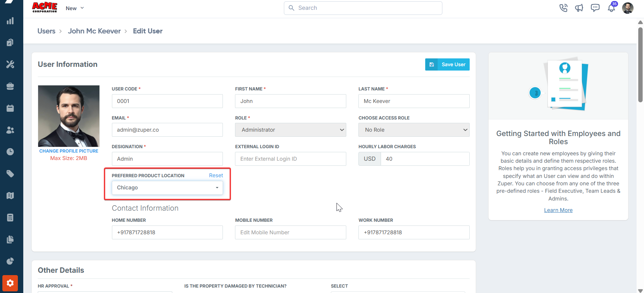Viewport: 644px width, 293px height.
Task: Open the notifications bell
Action: point(611,8)
